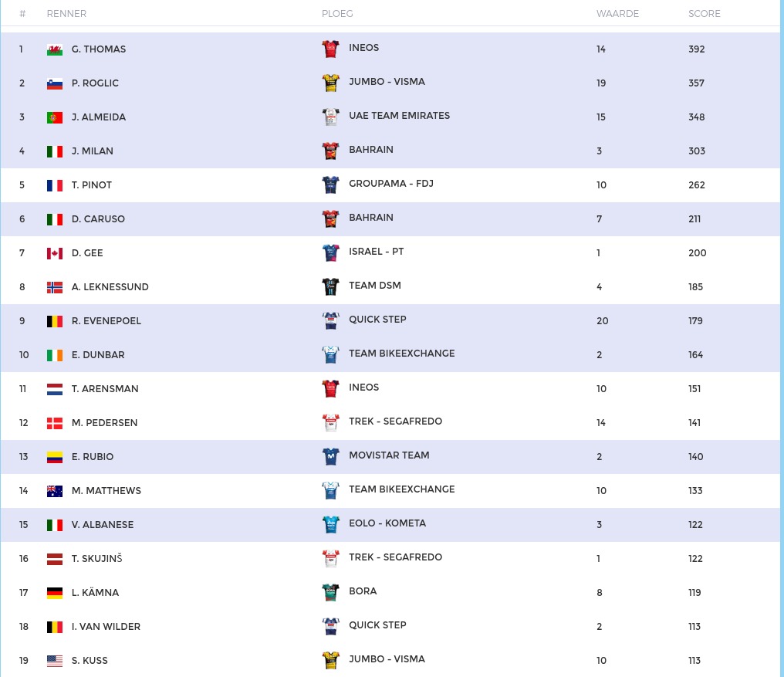The height and width of the screenshot is (677, 784).
Task: Click the Groupama - FDJ jersey icon
Action: (330, 184)
